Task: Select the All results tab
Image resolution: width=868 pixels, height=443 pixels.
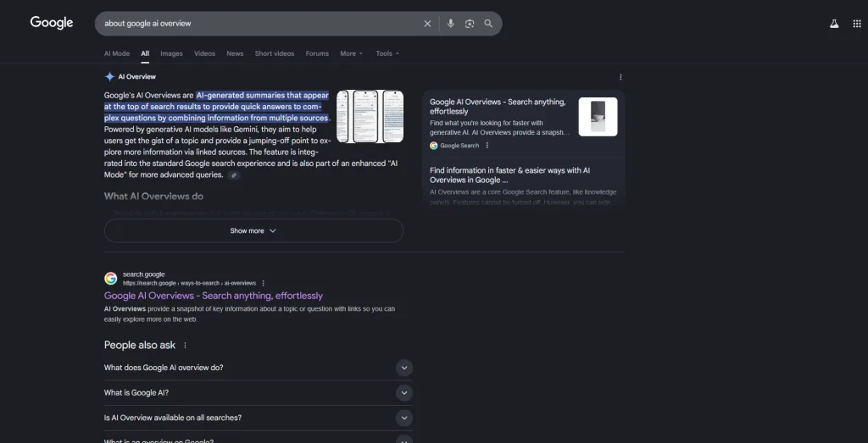Action: pos(145,53)
